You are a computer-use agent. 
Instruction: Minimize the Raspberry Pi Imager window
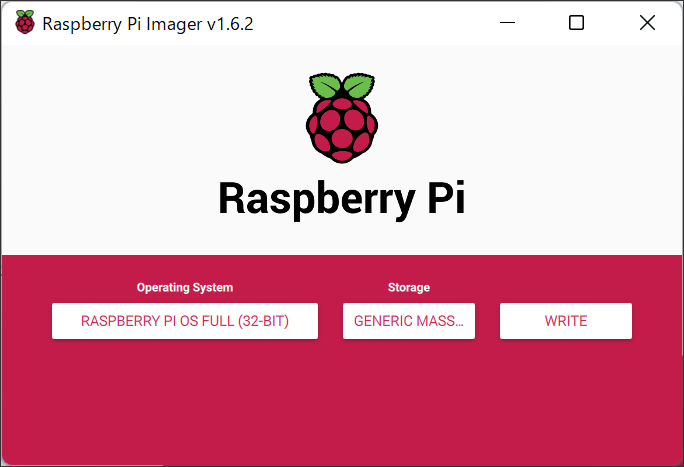click(507, 23)
